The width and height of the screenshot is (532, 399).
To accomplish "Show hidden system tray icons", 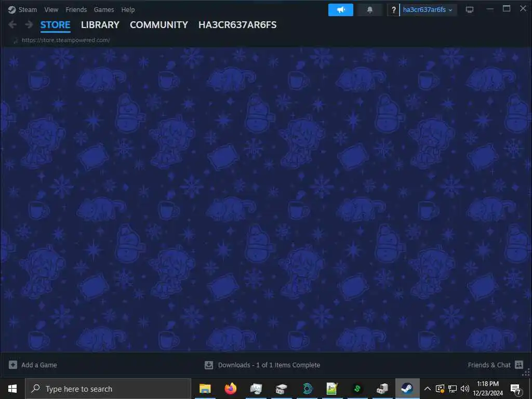I will click(x=428, y=389).
